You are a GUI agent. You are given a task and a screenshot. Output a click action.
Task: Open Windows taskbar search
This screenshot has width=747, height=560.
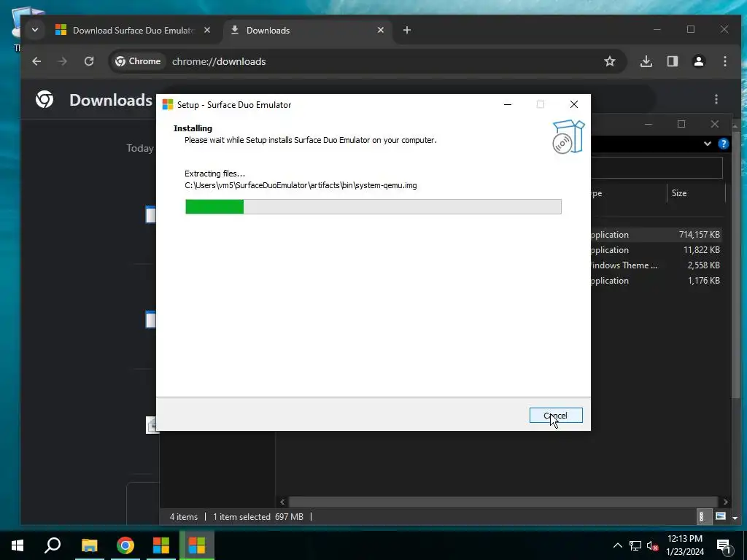coord(53,545)
